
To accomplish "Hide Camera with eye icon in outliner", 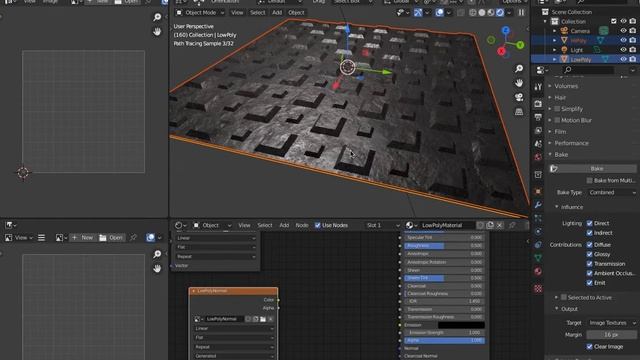I will 623,31.
